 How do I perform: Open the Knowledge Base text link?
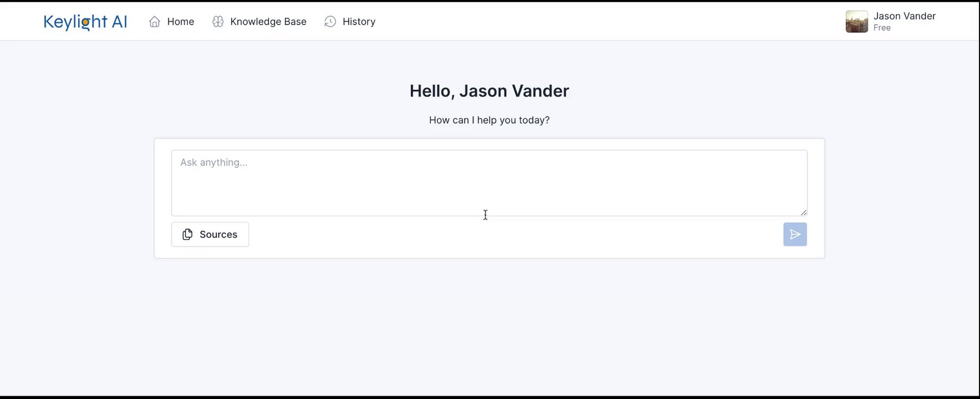pyautogui.click(x=268, y=22)
